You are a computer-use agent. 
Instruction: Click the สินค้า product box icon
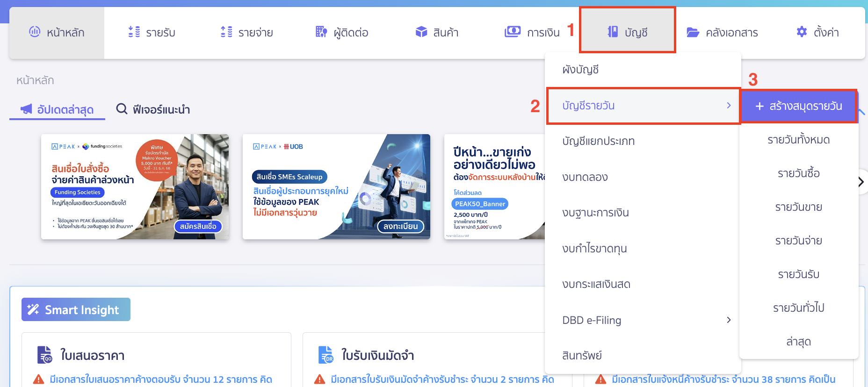click(x=421, y=32)
